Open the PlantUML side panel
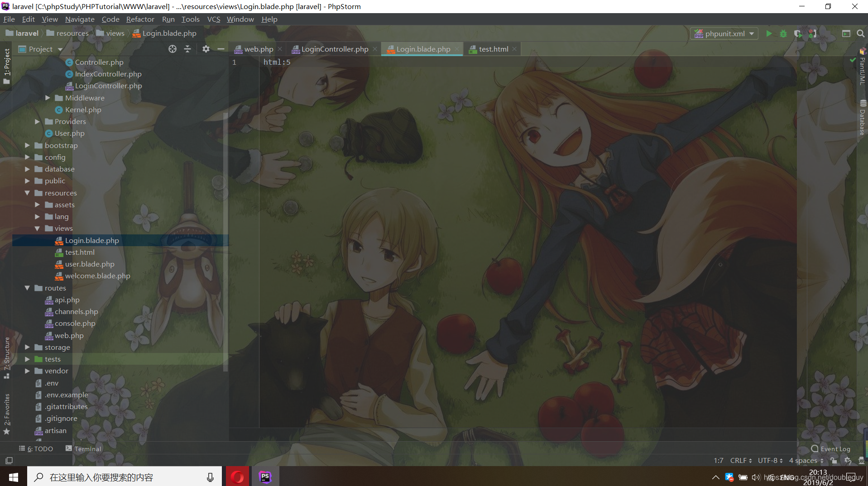 point(863,67)
